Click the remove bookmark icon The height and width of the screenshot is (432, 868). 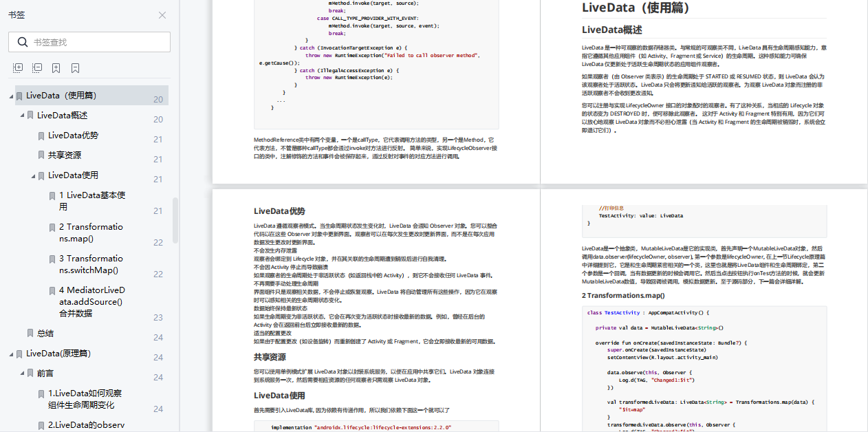click(76, 68)
